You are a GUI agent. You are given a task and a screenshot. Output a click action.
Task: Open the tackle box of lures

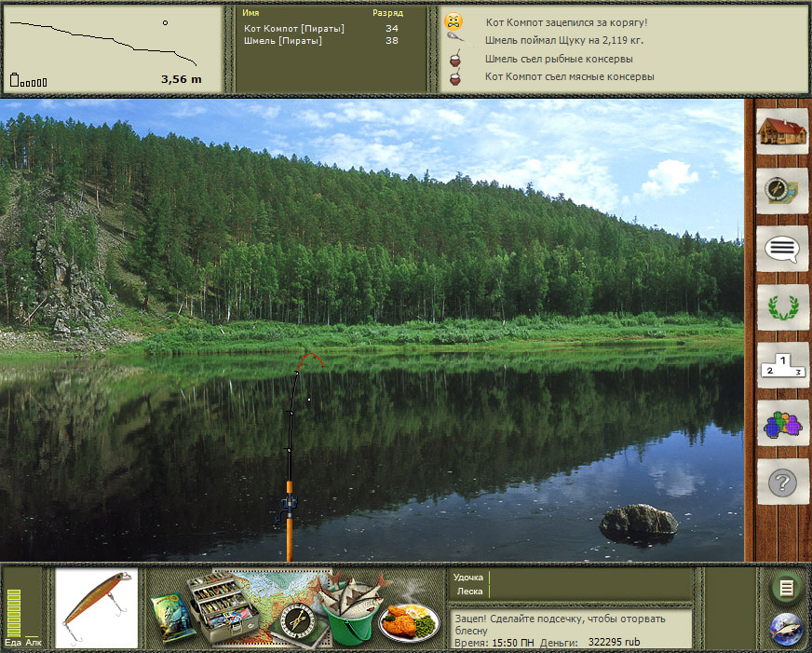pos(222,604)
